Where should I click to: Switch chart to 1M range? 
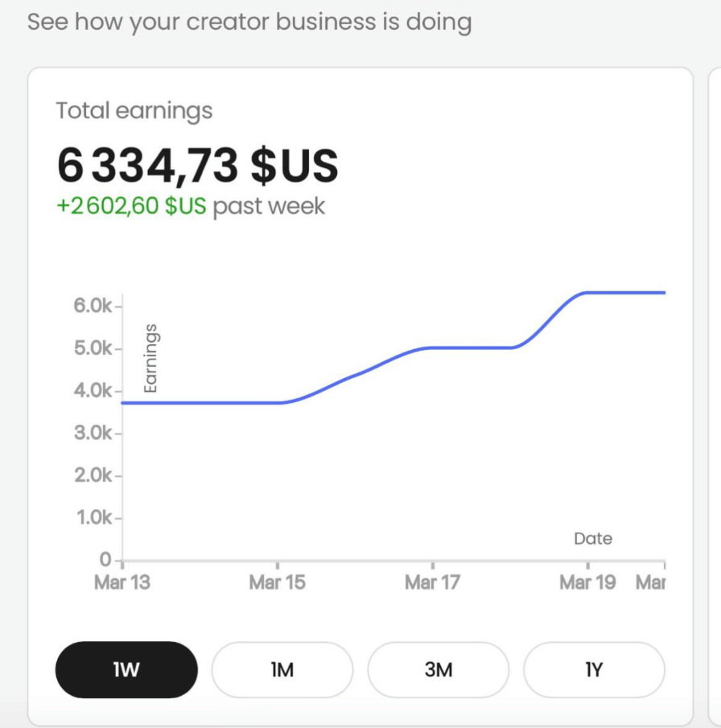tap(282, 669)
